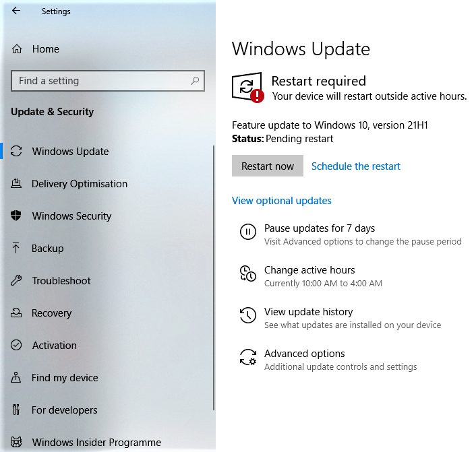The height and width of the screenshot is (452, 476).
Task: Open the Troubleshoot section
Action: [61, 281]
